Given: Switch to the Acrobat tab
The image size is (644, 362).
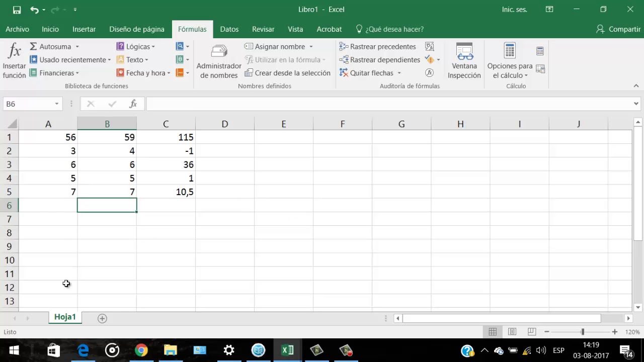Looking at the screenshot, I should click(329, 29).
